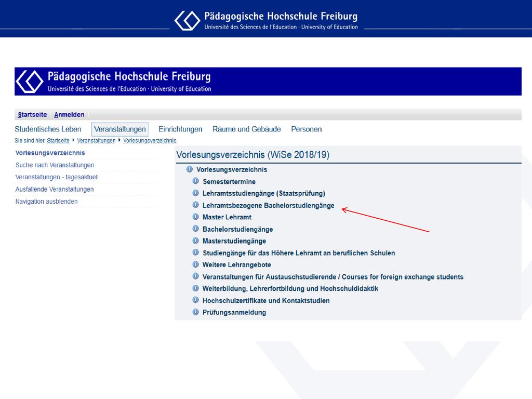This screenshot has width=532, height=399.
Task: Click info icon next to Weiterbildung, Lehrerfortbildung
Action: (x=196, y=288)
